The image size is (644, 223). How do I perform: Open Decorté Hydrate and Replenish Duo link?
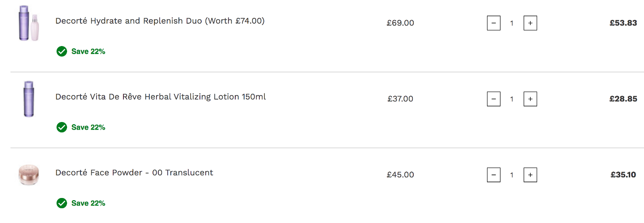160,21
